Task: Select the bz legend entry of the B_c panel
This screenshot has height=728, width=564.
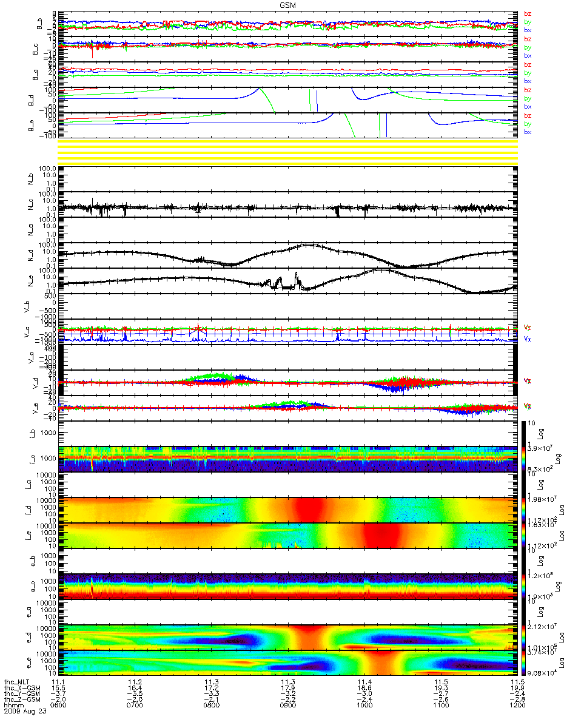Action: pos(528,39)
